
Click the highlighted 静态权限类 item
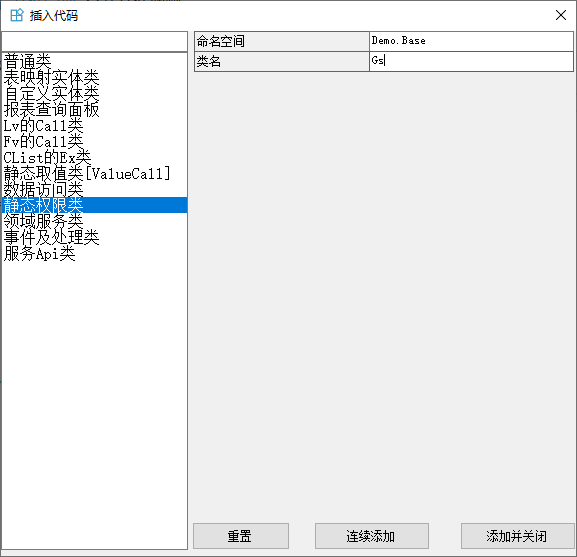[x=95, y=205]
